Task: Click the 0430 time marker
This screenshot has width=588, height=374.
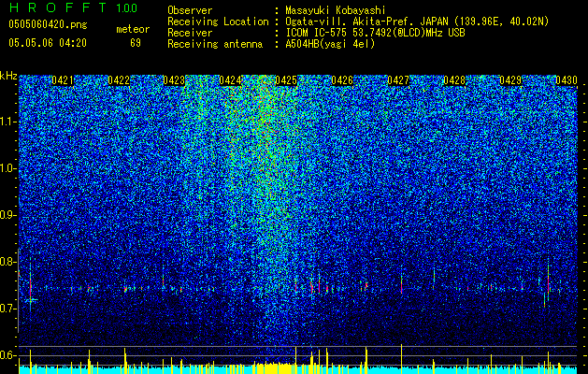Action: [566, 80]
